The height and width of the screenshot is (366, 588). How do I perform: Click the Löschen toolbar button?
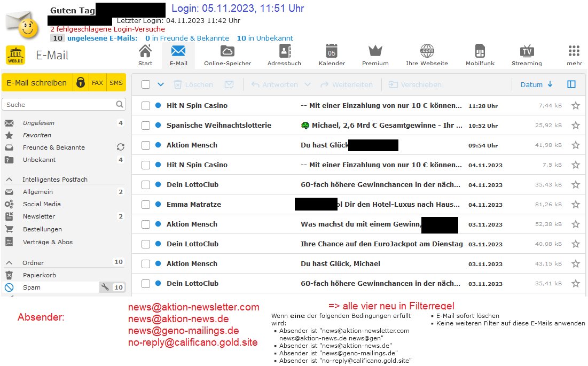(x=193, y=85)
